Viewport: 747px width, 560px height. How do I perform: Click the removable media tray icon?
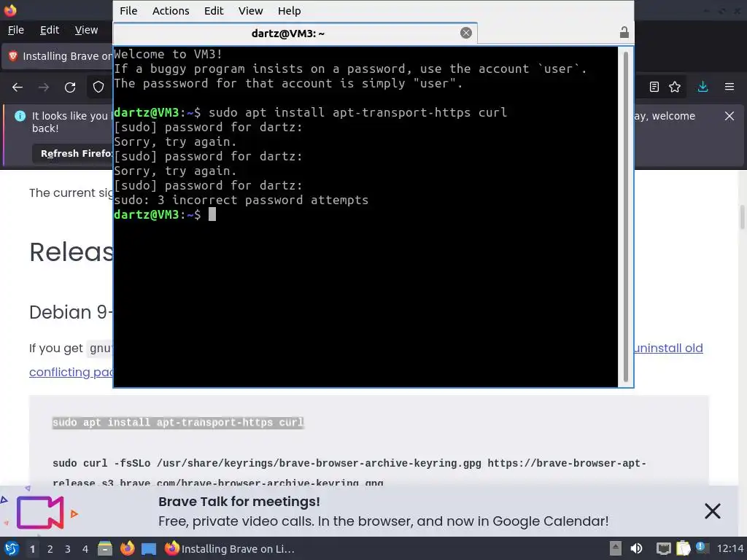click(616, 548)
